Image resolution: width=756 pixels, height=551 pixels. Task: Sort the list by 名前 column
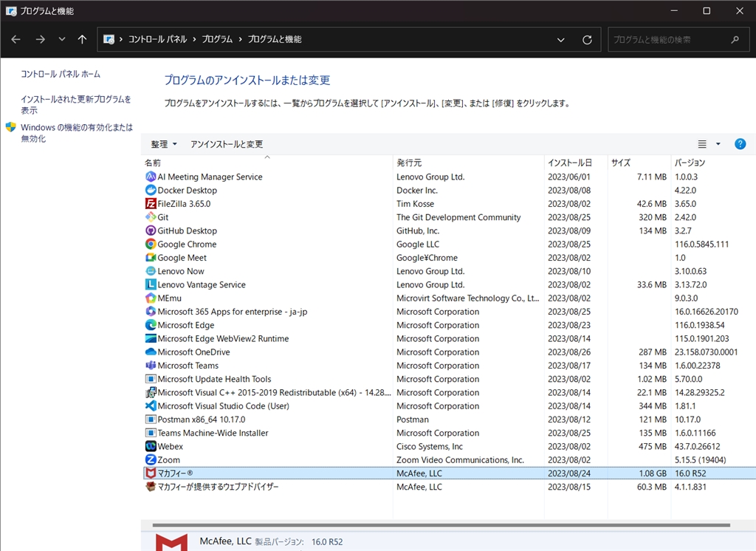152,163
